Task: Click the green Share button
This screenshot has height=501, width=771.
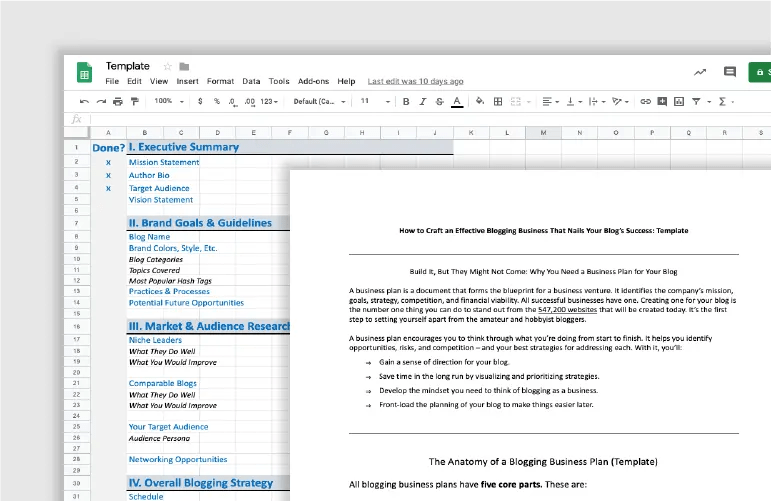Action: pyautogui.click(x=760, y=72)
